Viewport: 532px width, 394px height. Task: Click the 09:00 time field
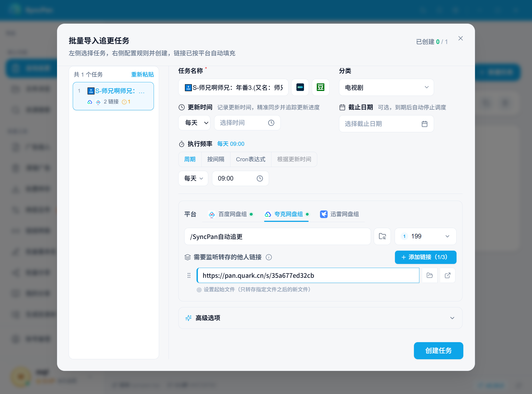[x=240, y=178]
